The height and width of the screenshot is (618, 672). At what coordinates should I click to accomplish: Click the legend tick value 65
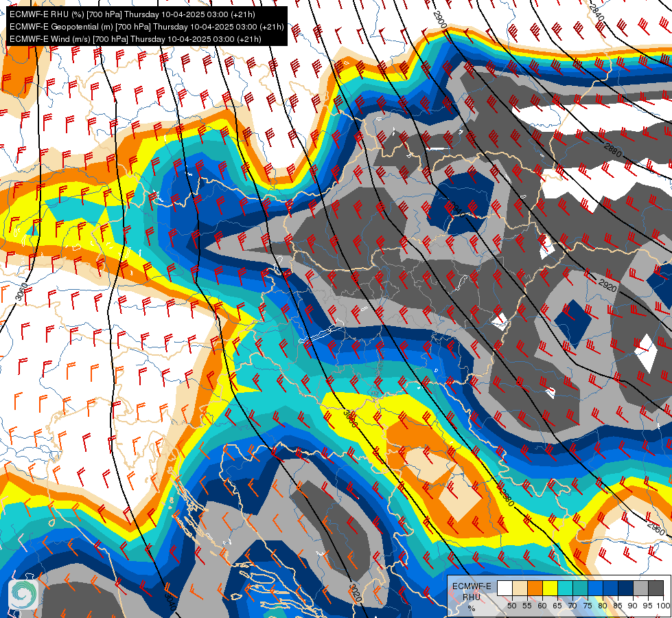(x=557, y=606)
